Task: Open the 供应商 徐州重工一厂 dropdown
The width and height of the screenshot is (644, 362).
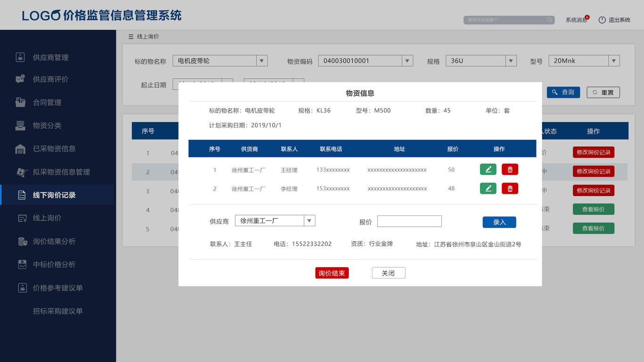Action: coord(309,221)
